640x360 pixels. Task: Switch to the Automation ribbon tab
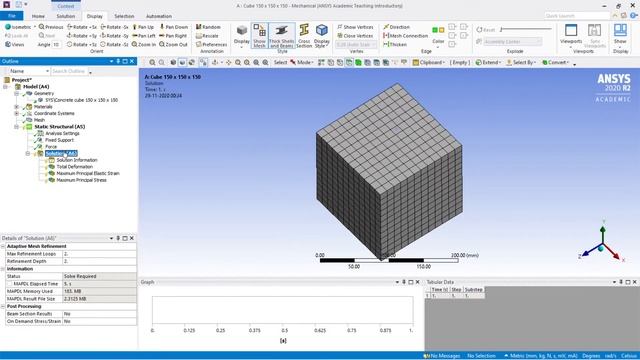pyautogui.click(x=159, y=16)
